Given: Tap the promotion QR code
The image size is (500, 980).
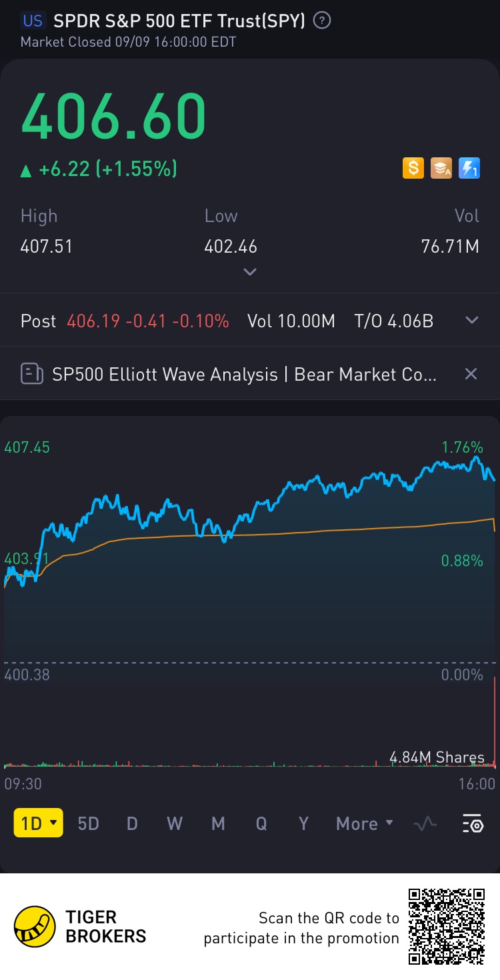Looking at the screenshot, I should coord(447,926).
